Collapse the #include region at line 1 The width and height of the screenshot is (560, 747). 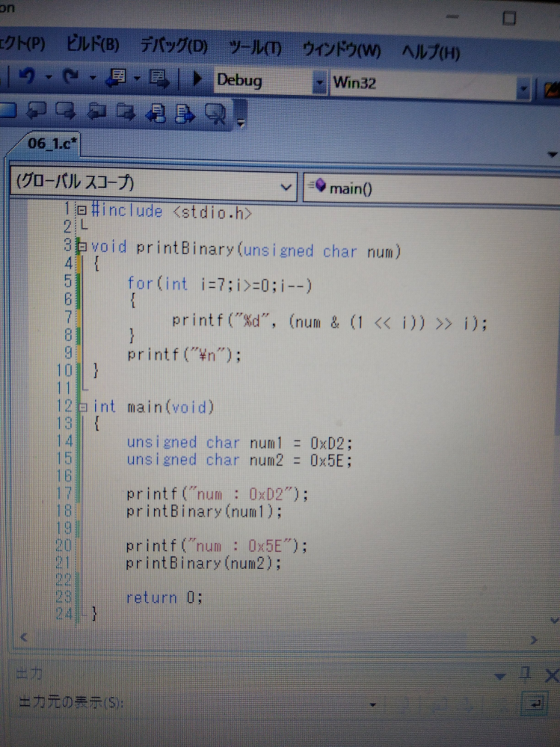click(82, 209)
